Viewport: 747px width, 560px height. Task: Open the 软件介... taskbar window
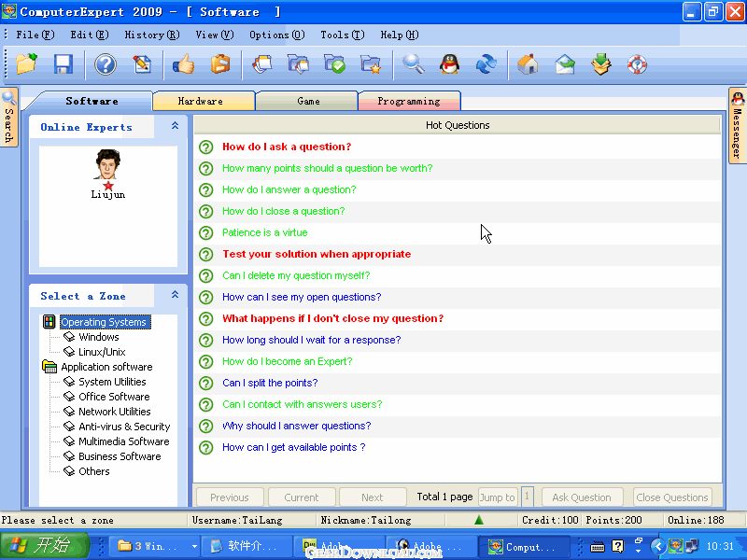[247, 546]
